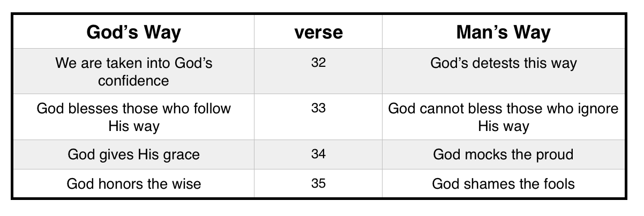The width and height of the screenshot is (644, 216).
Task: Click the "Man's Way" column header
Action: click(503, 33)
